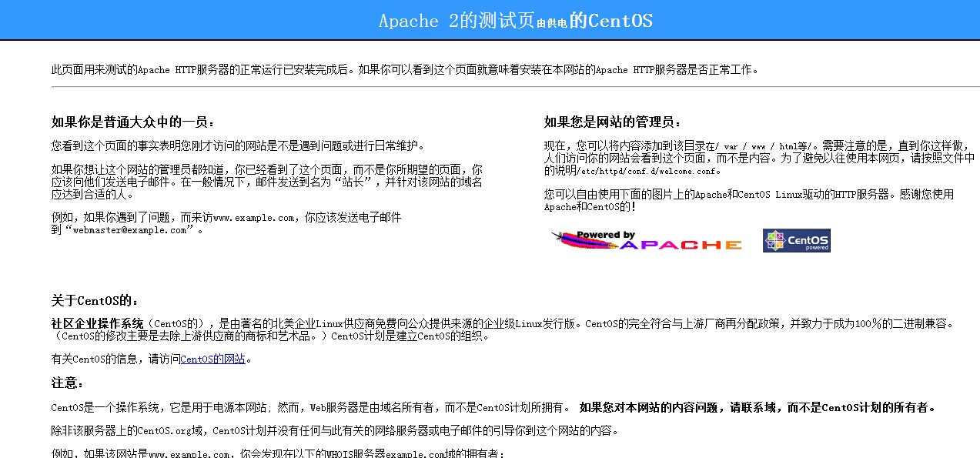Screen dimensions: 980x458
Task: Click the heading '关于CentOS的：'
Action: coord(95,300)
